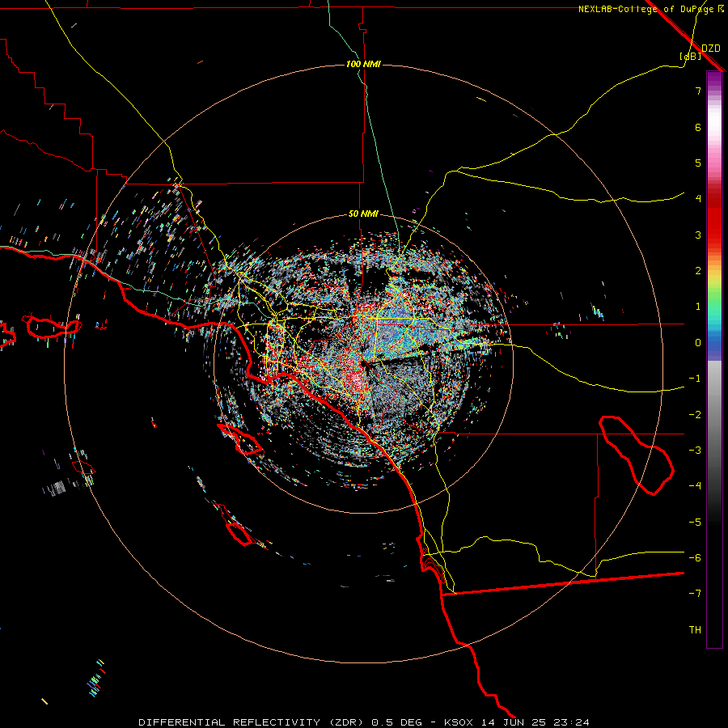Click the 50 NMI range ring label
Screen dimensions: 728x728
pyautogui.click(x=363, y=214)
